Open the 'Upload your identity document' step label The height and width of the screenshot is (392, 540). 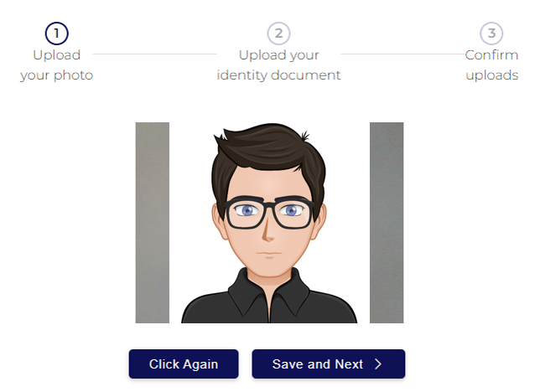coord(278,65)
